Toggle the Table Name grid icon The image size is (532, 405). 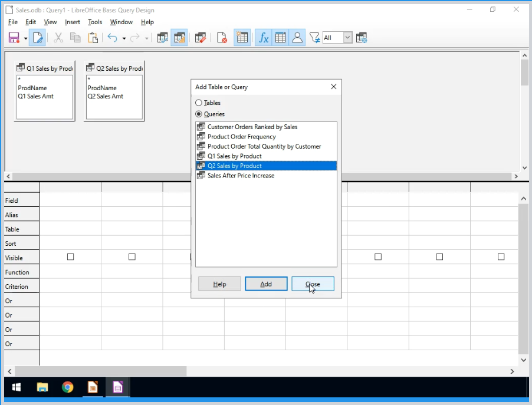click(x=280, y=38)
